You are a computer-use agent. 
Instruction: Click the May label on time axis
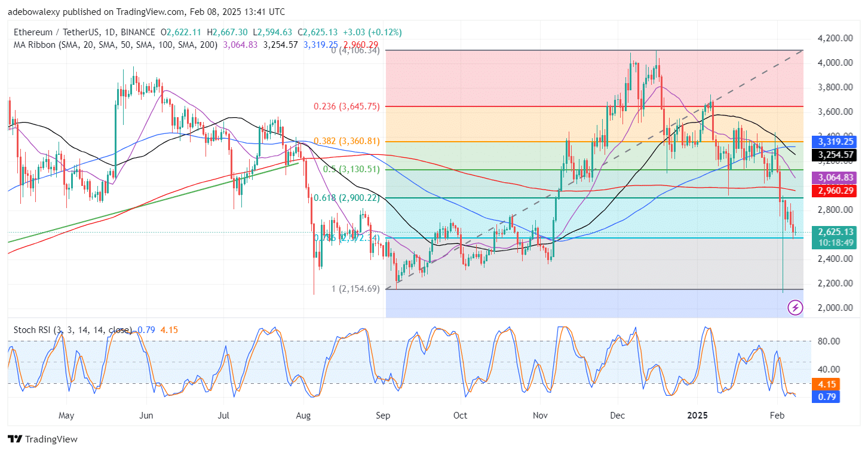pyautogui.click(x=66, y=415)
